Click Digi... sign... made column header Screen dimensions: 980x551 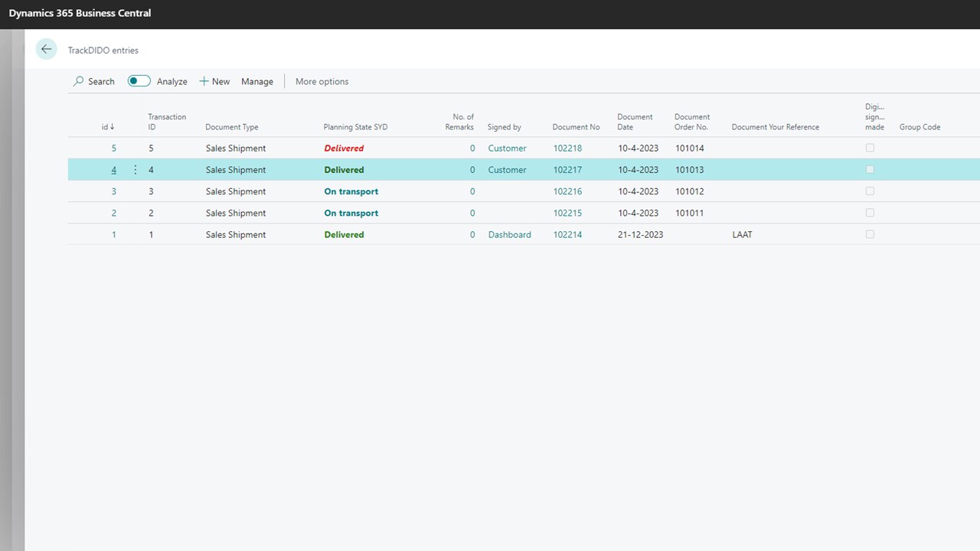pos(874,117)
